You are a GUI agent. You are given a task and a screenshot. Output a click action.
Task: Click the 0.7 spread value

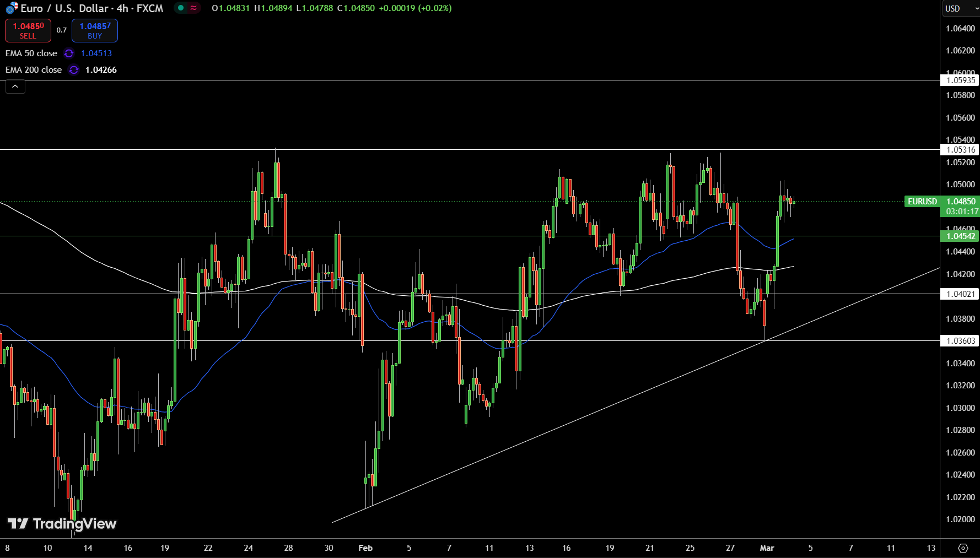coord(62,30)
